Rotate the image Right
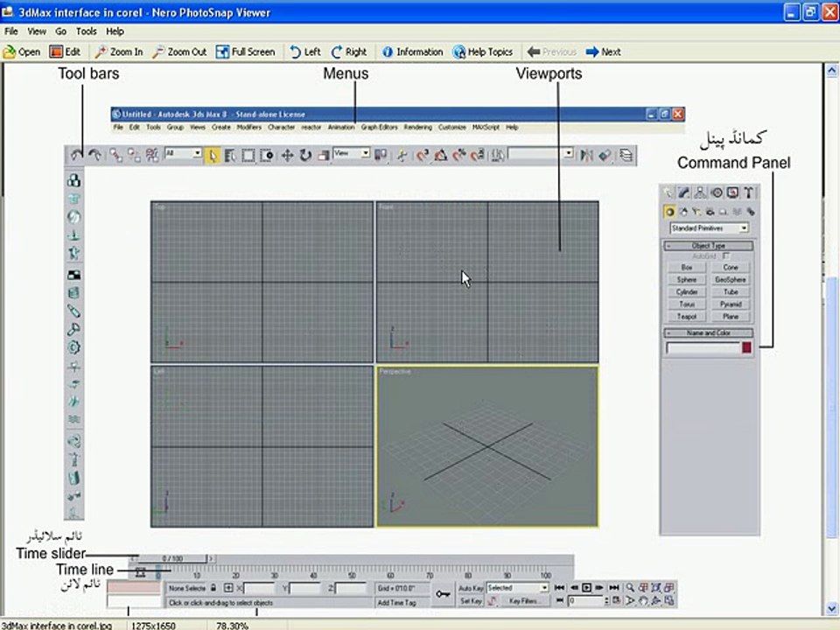This screenshot has height=630, width=840. [349, 52]
